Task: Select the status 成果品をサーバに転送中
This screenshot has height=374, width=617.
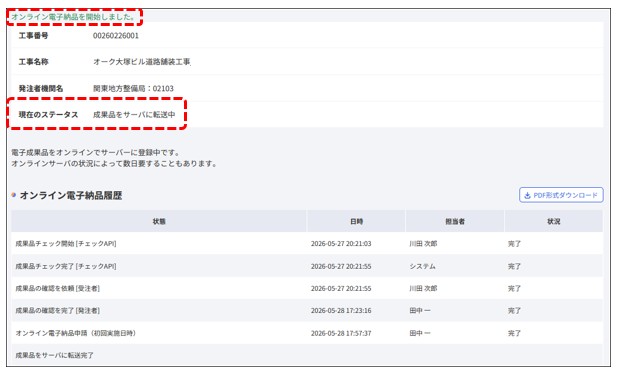Action: (x=134, y=115)
